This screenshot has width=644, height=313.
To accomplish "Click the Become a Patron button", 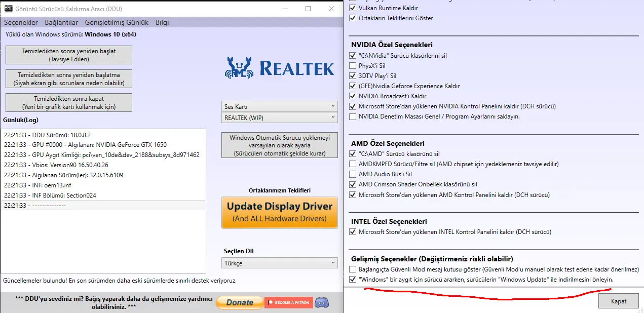I will (288, 302).
